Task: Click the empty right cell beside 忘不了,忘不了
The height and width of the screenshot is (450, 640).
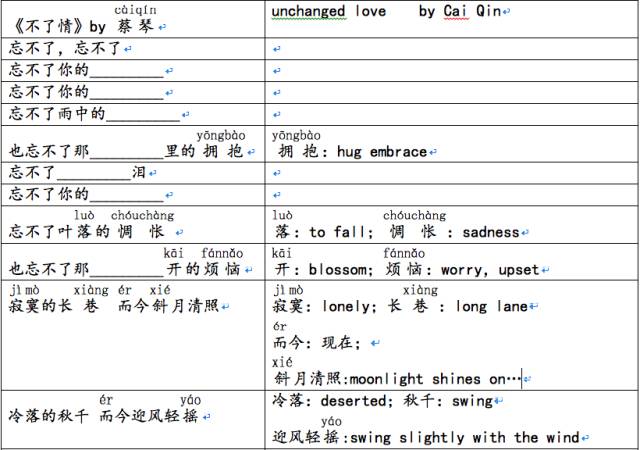Action: 451,49
